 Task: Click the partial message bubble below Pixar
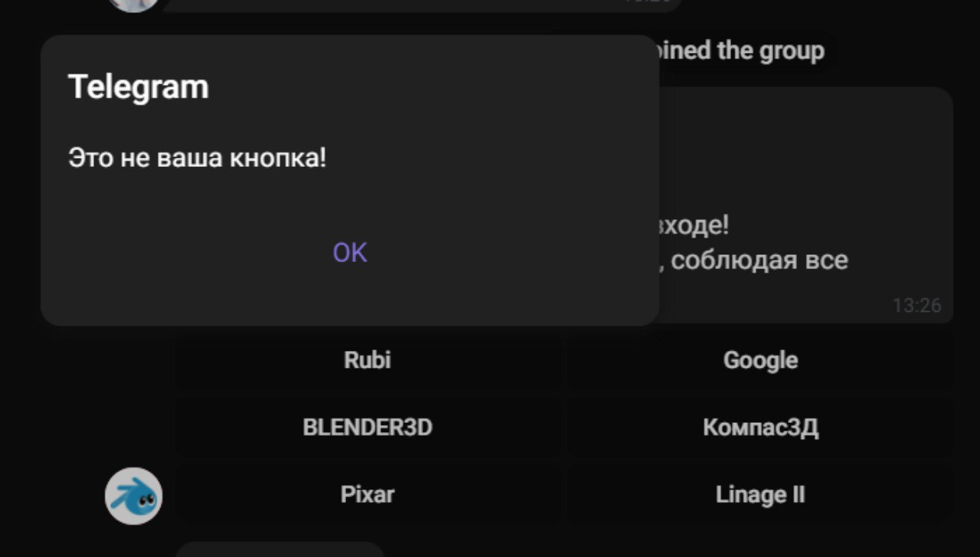pos(279,549)
